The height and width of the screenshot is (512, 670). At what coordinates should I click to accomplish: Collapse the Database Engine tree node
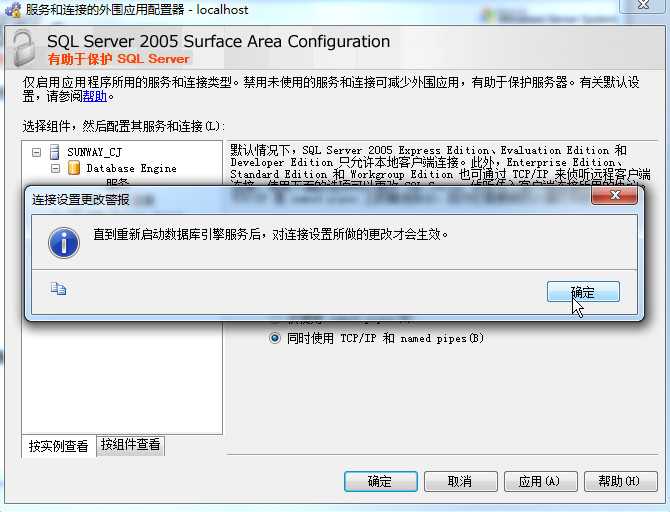56,168
